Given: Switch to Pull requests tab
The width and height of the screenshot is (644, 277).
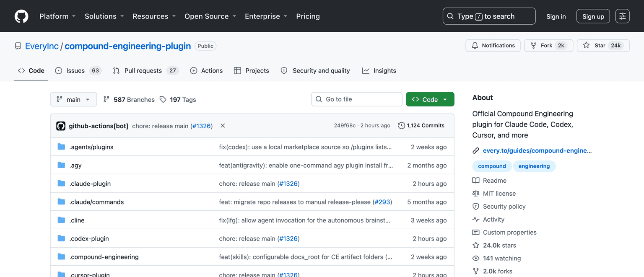Looking at the screenshot, I should pyautogui.click(x=146, y=71).
